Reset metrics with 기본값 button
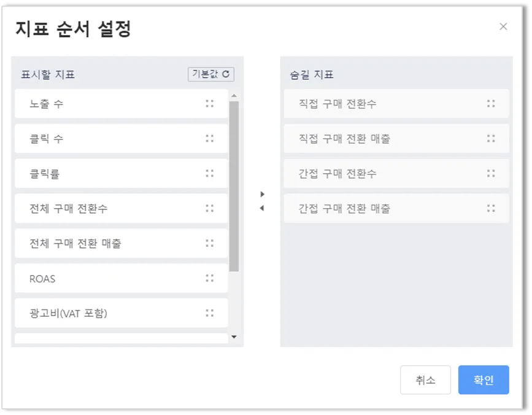Image resolution: width=532 pixels, height=415 pixels. pos(211,74)
